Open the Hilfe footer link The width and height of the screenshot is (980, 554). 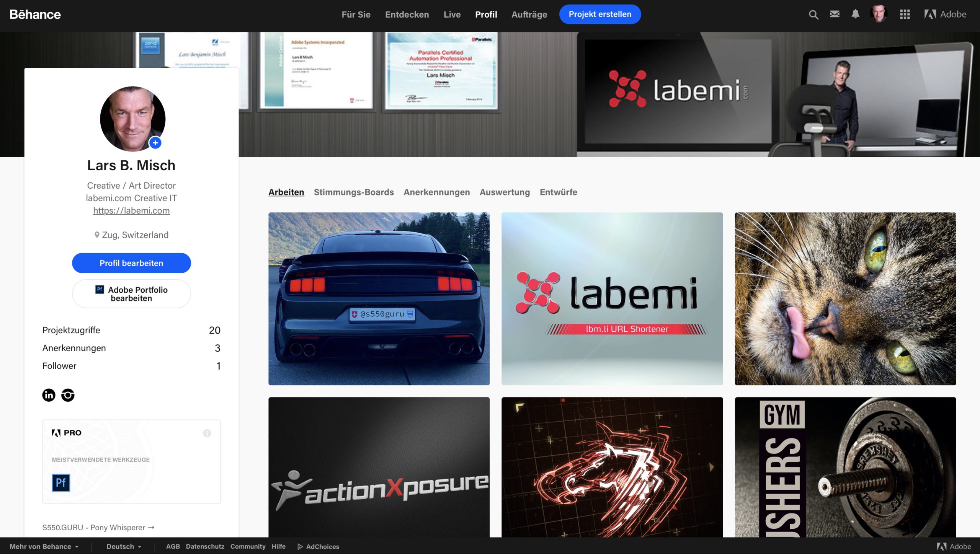tap(278, 546)
